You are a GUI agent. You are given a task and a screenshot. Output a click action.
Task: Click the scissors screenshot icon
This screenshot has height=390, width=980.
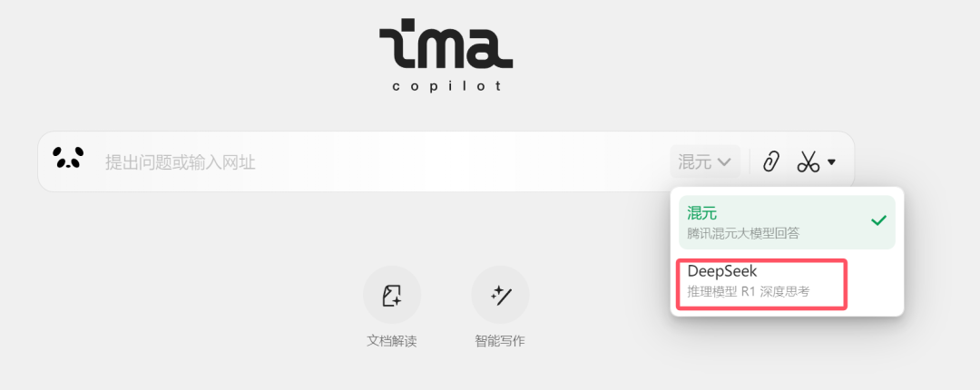[x=808, y=162]
